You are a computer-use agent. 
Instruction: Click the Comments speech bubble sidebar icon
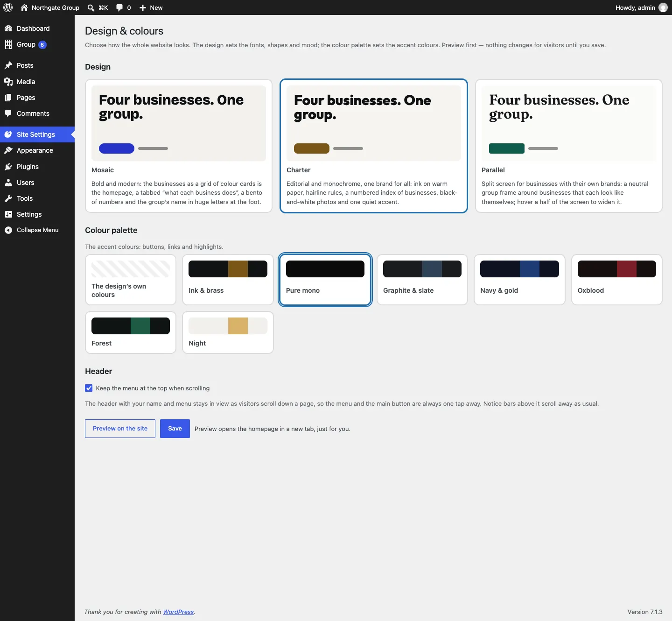tap(8, 113)
